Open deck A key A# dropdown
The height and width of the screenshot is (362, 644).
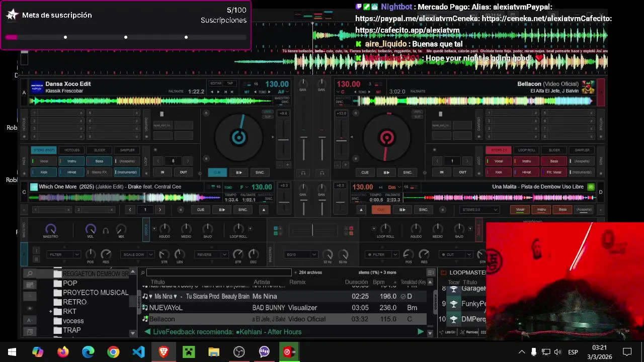coord(282,92)
